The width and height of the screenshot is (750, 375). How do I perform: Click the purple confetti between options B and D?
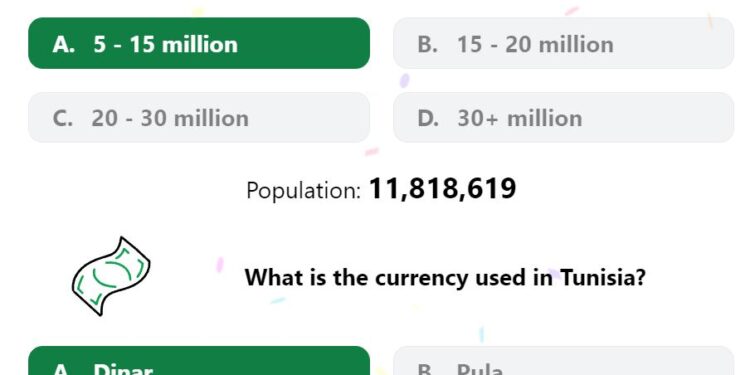coord(404,80)
